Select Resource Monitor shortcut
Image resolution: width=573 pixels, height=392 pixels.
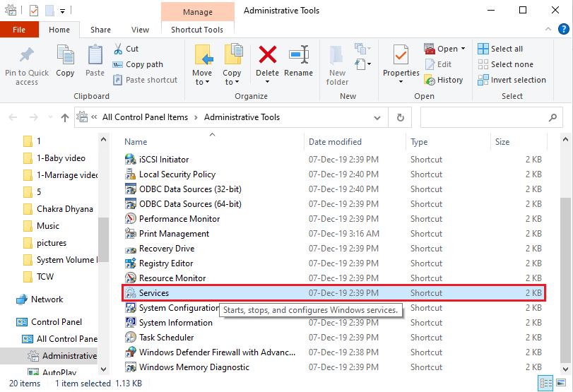pyautogui.click(x=333, y=278)
